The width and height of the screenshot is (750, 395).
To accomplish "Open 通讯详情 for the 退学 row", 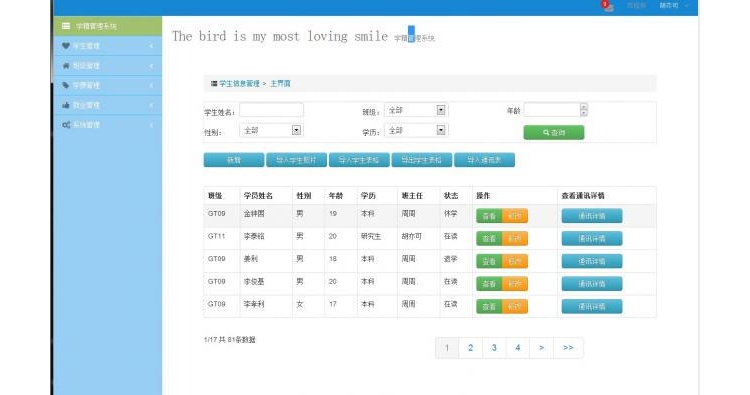I will pos(592,261).
